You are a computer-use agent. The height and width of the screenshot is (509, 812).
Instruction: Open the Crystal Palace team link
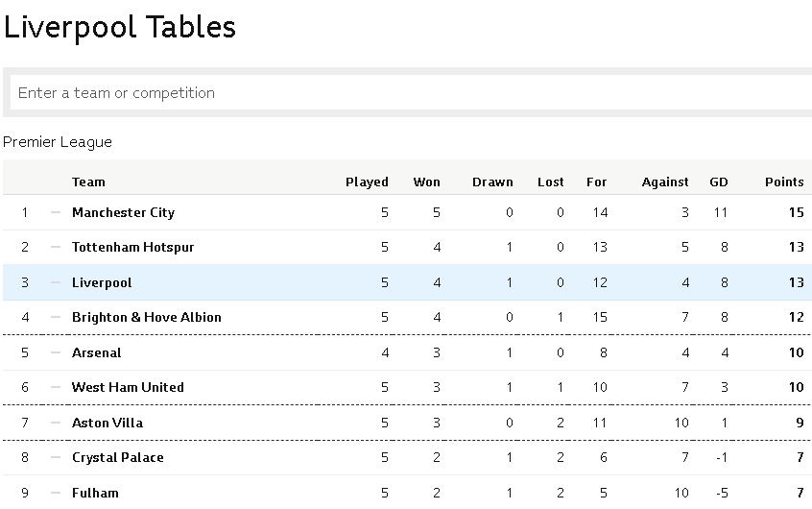(117, 458)
